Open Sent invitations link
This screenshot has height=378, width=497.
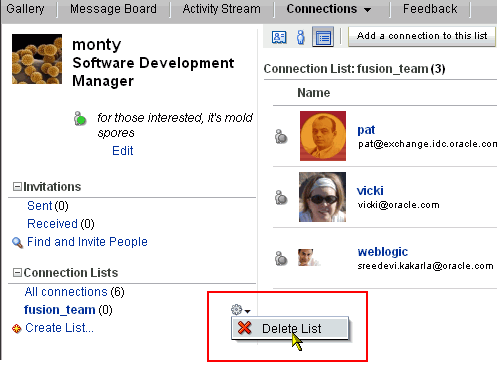click(x=40, y=206)
